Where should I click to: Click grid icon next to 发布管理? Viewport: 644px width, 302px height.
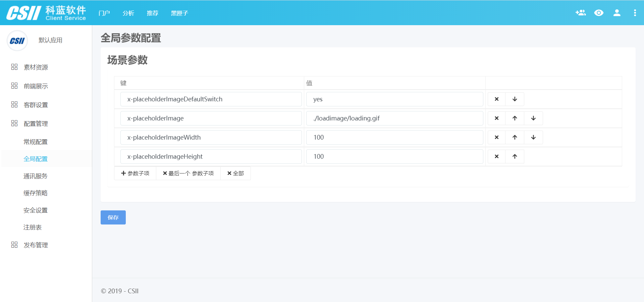point(14,245)
